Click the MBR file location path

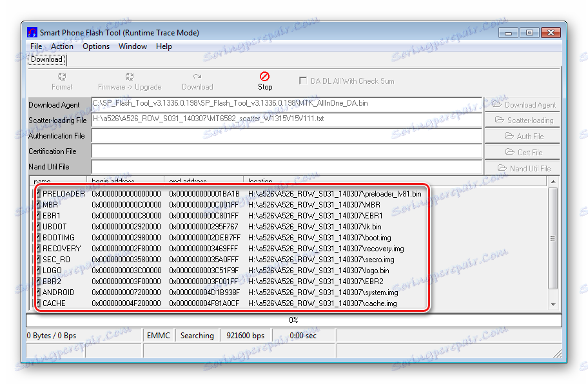tap(314, 205)
